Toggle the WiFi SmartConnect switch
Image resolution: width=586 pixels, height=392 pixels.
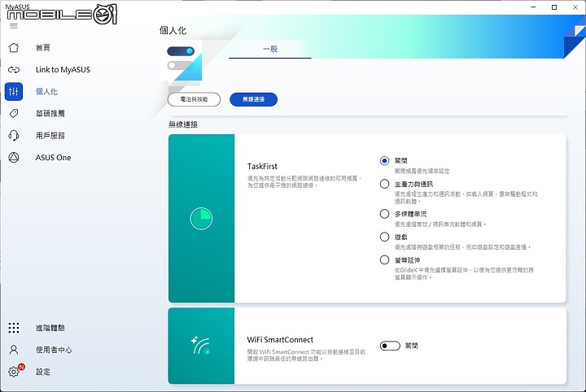(x=390, y=346)
